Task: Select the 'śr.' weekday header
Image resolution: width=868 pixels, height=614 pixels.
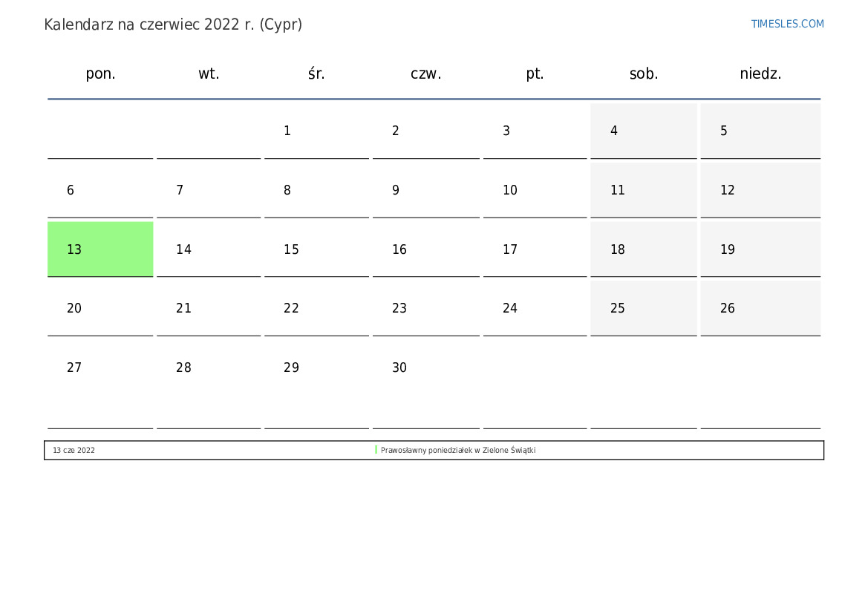Action: pyautogui.click(x=316, y=74)
